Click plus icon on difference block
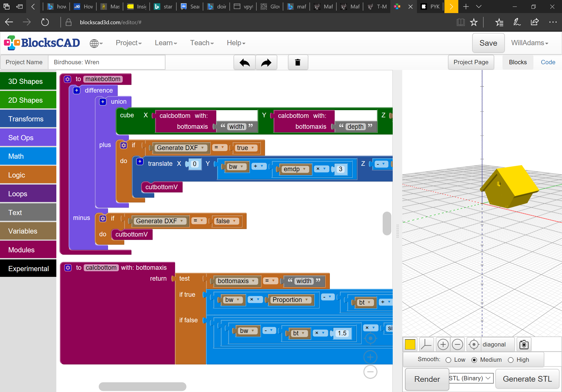The height and width of the screenshot is (392, 562). 77,90
